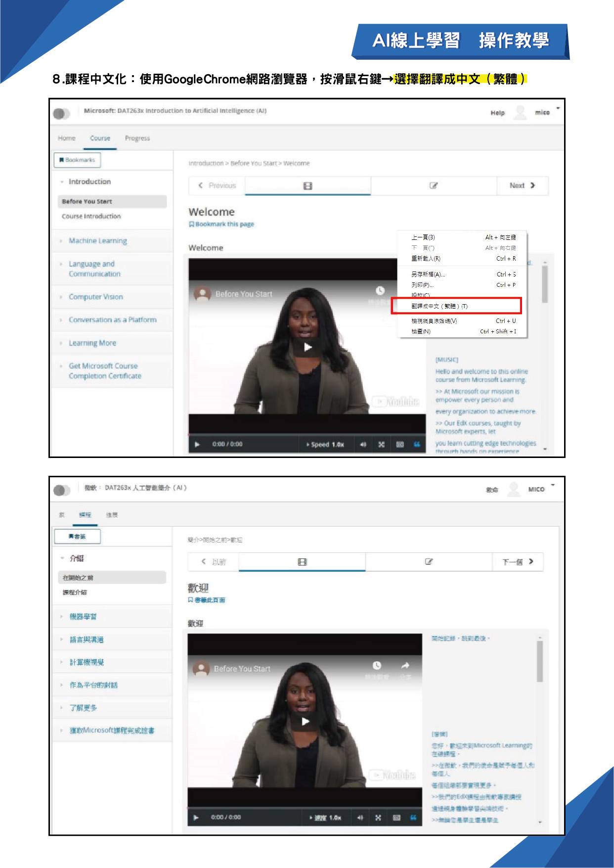Play the Before You Start video in English screenshot
Screen dimensions: 614x868
click(307, 347)
